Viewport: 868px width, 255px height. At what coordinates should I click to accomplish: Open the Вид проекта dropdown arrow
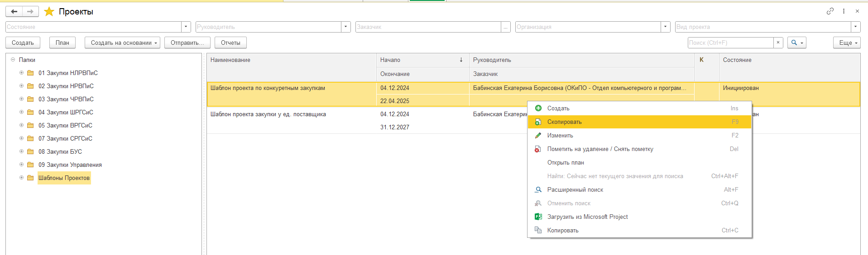pos(856,27)
